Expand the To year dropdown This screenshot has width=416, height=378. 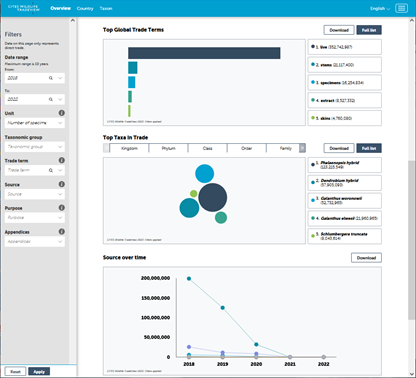[x=60, y=99]
